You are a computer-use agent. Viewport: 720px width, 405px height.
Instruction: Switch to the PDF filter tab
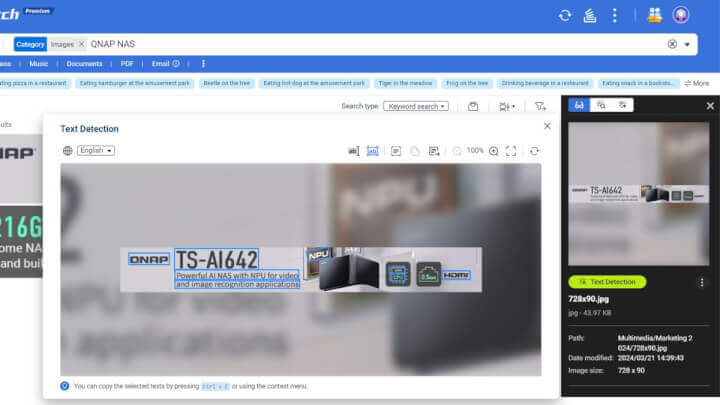click(x=127, y=64)
